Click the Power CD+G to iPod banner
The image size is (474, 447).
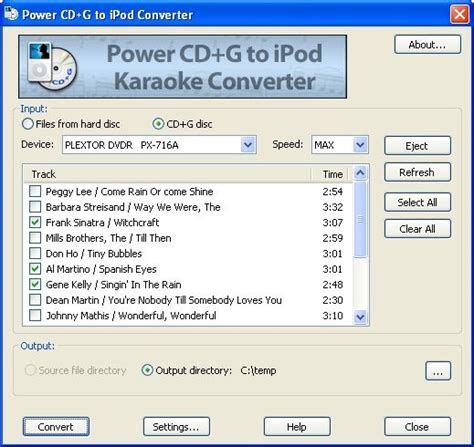183,67
